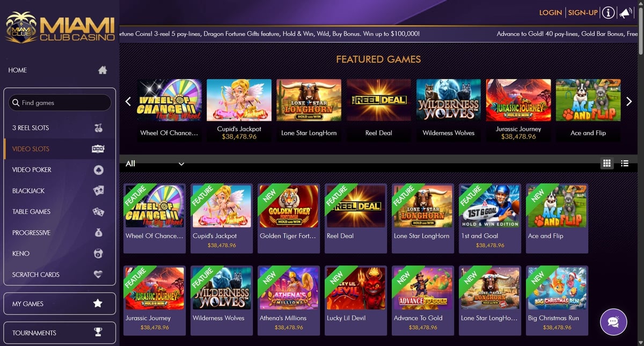Click into the Find games search field
The width and height of the screenshot is (644, 346).
(60, 102)
